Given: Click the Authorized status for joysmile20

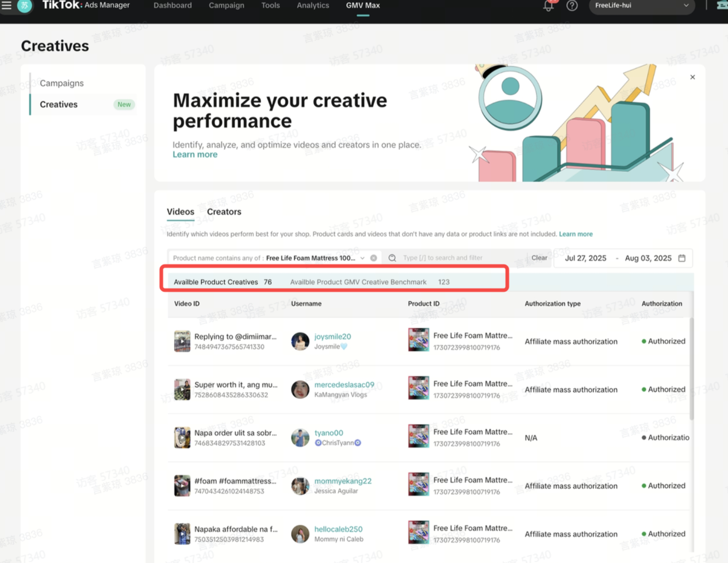Looking at the screenshot, I should (663, 341).
